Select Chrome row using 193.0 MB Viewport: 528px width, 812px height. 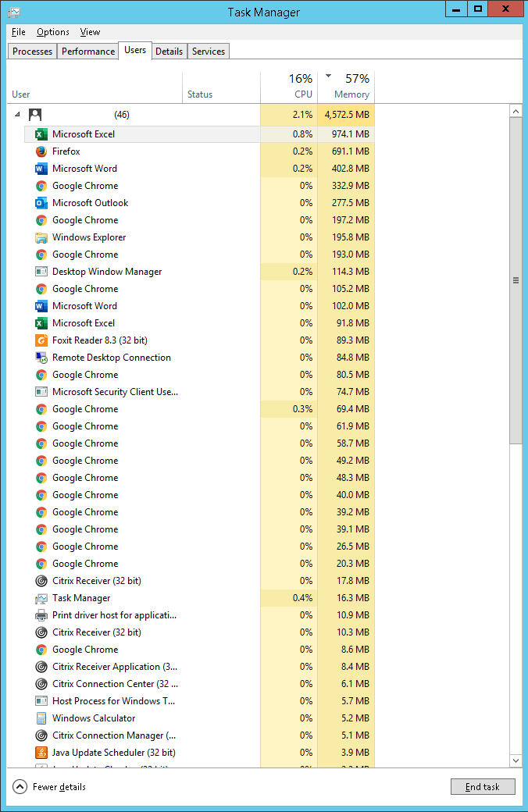click(199, 255)
